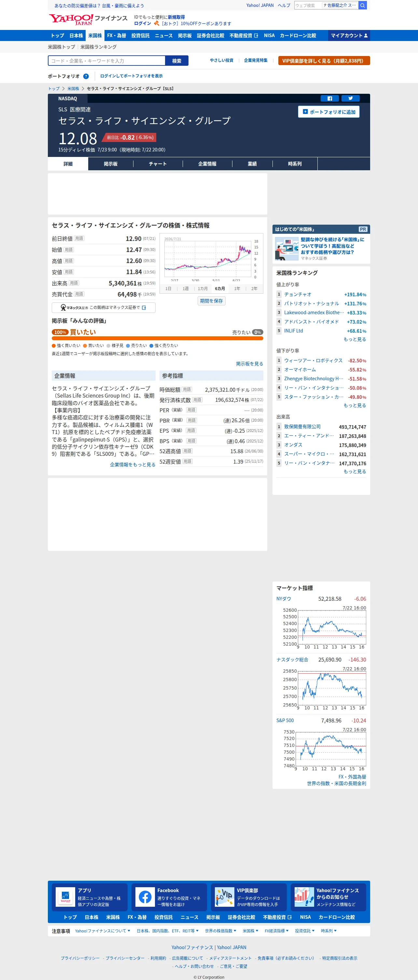Click the 用語 badge beside 高値
The height and width of the screenshot is (980, 418).
pos(69,260)
